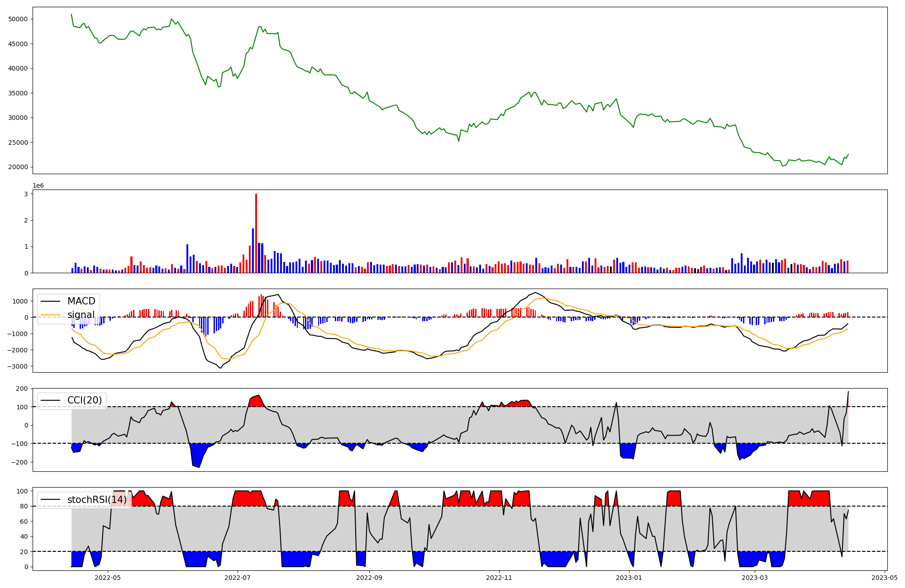The height and width of the screenshot is (588, 905).
Task: Click the 2023-05 date axis label
Action: 885,578
